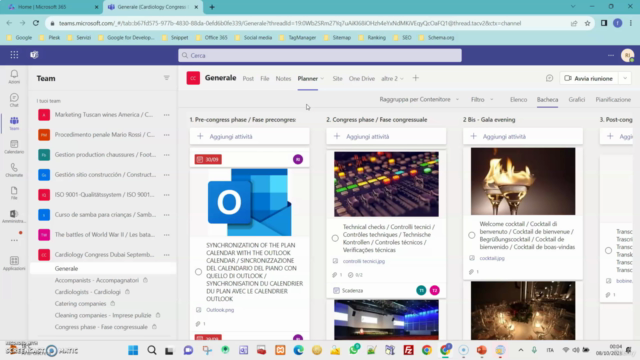Expand the Avvia riunione options arrow
640x360 pixels.
(625, 78)
